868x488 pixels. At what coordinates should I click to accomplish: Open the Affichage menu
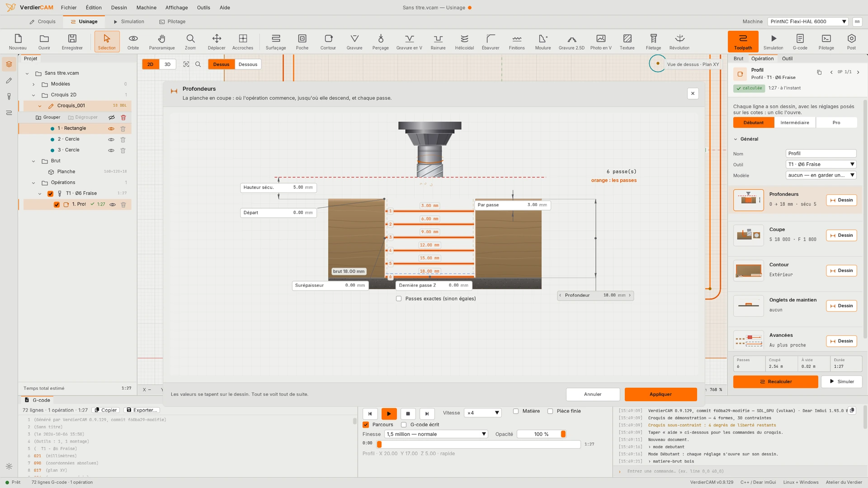[x=176, y=8]
